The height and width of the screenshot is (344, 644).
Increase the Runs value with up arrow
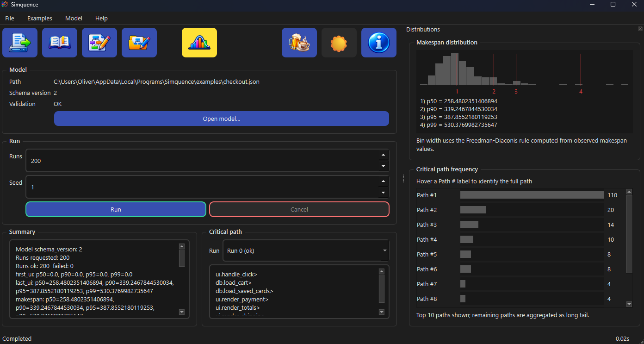tap(383, 155)
